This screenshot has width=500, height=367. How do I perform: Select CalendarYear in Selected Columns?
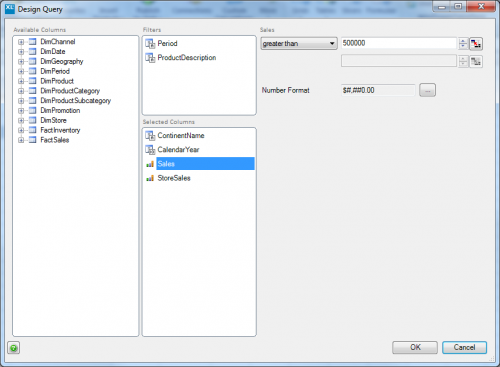pyautogui.click(x=178, y=150)
